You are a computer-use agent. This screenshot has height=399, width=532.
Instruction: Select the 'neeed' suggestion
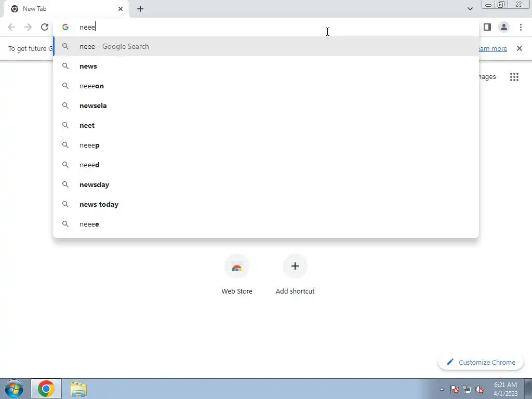tap(266, 165)
